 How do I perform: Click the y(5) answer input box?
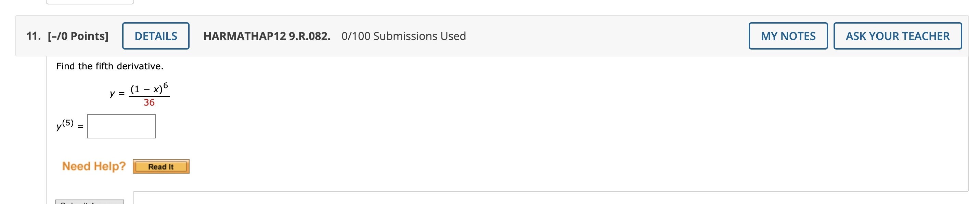pos(121,126)
